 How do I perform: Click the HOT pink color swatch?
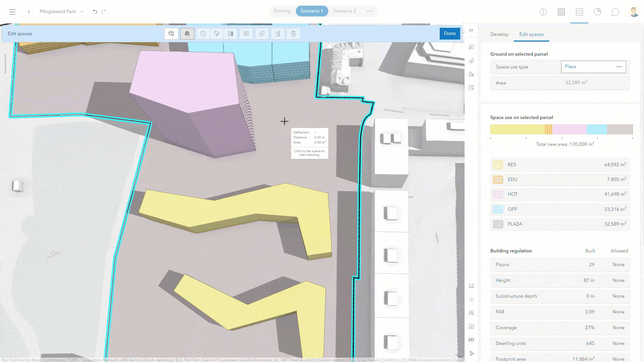coord(498,194)
